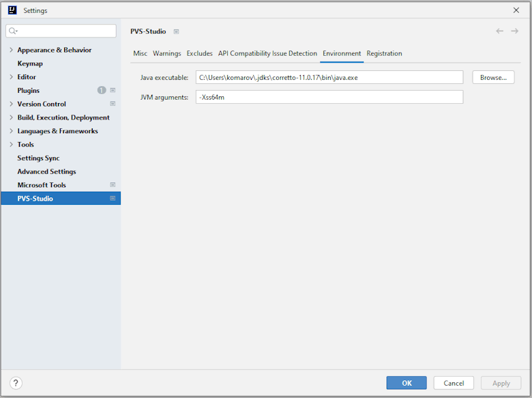Select the API Compatibility Issue Detection tab
The image size is (532, 398).
(x=267, y=53)
